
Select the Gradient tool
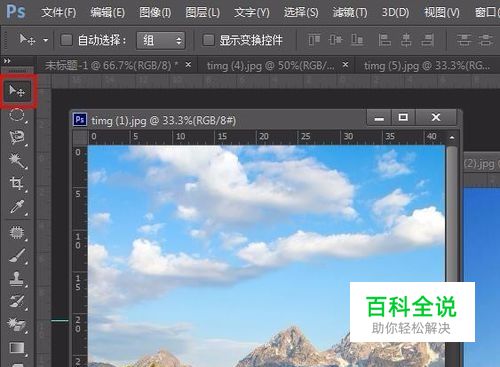coord(17,348)
